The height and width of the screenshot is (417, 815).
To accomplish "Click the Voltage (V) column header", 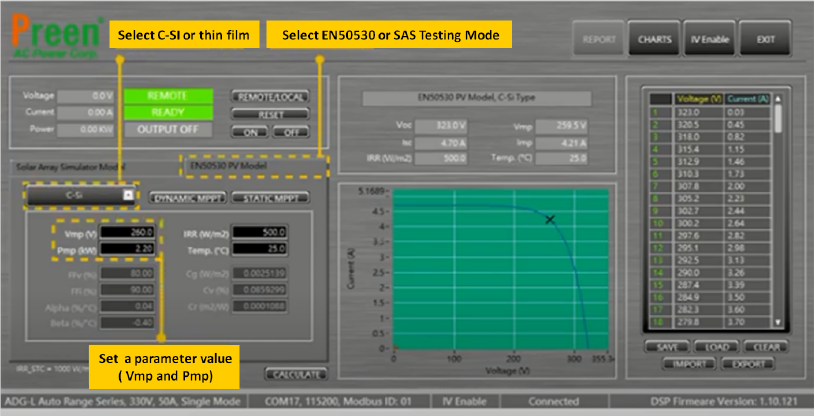I will (699, 99).
